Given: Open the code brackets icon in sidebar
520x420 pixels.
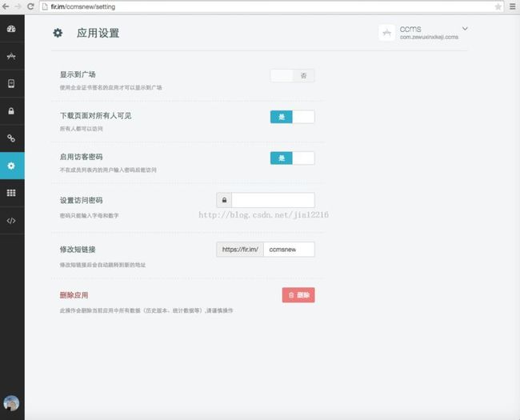Looking at the screenshot, I should tap(11, 221).
